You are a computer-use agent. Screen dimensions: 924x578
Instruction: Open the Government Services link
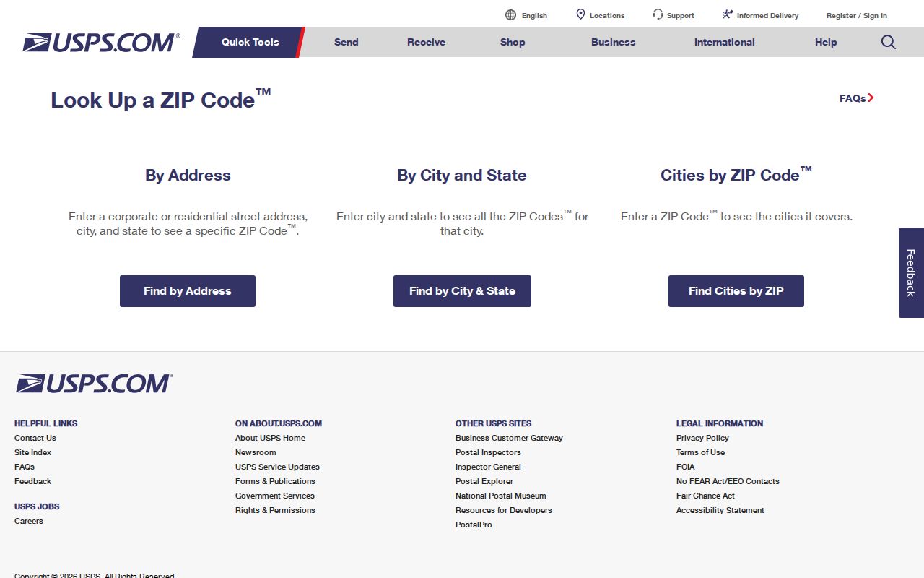(275, 496)
